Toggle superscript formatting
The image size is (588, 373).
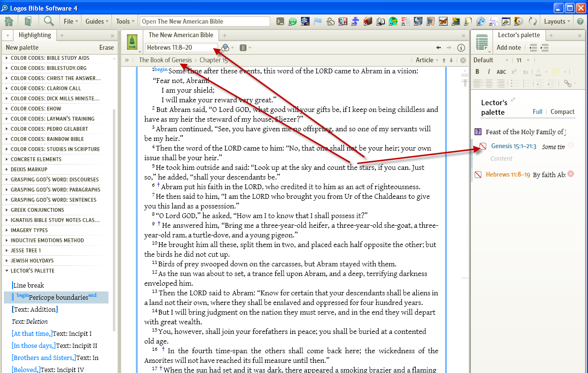[x=514, y=72]
